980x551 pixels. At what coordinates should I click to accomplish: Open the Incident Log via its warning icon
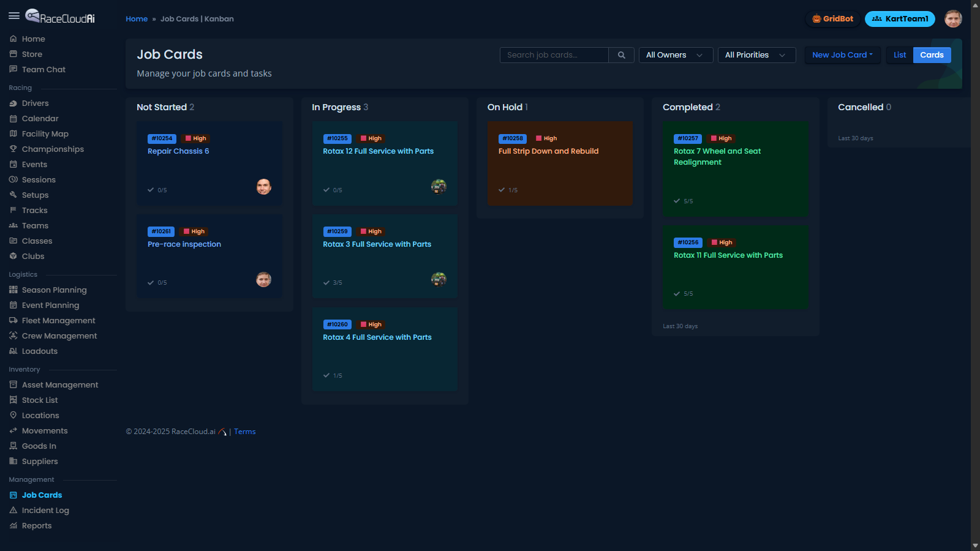point(13,510)
